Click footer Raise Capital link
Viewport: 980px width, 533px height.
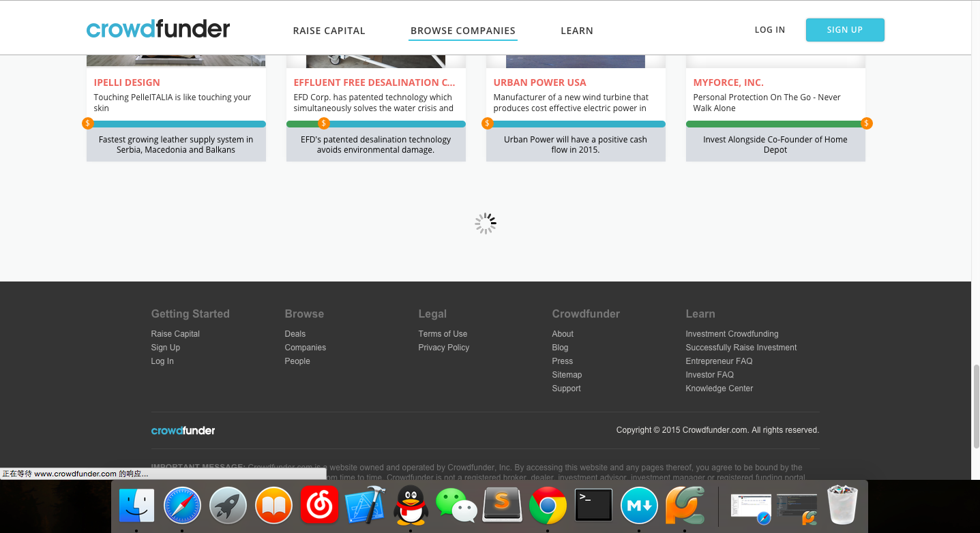click(x=175, y=334)
